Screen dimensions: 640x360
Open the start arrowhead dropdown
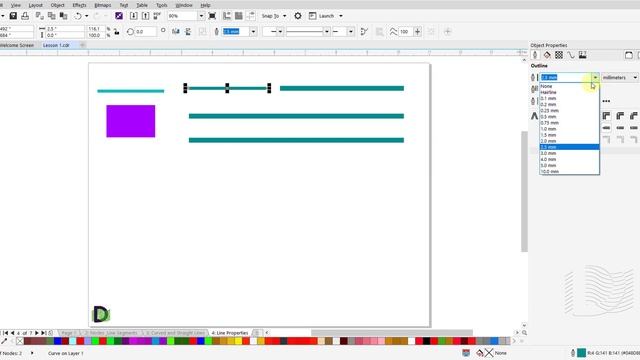click(x=280, y=31)
